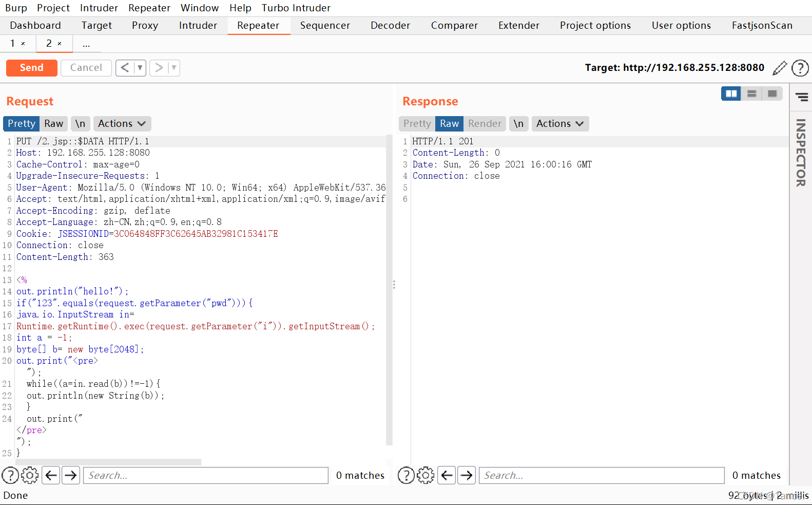Select side-by-side layout view icon
The height and width of the screenshot is (505, 812).
731,93
